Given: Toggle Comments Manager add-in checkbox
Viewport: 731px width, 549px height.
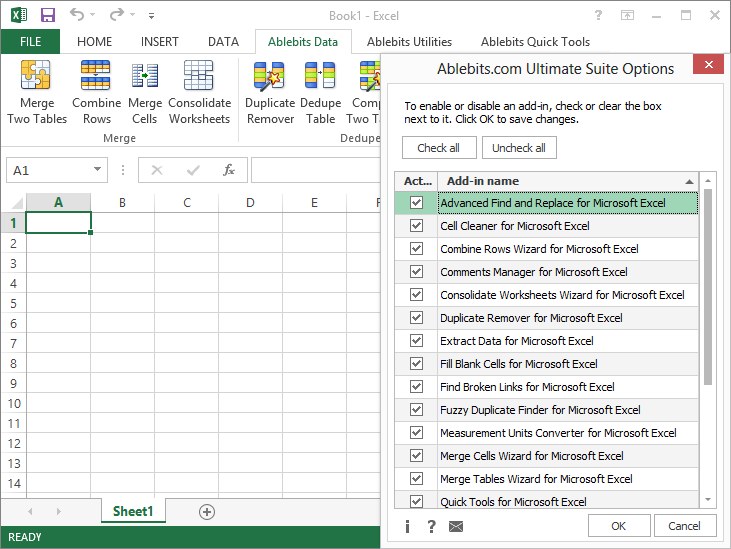Looking at the screenshot, I should 416,271.
